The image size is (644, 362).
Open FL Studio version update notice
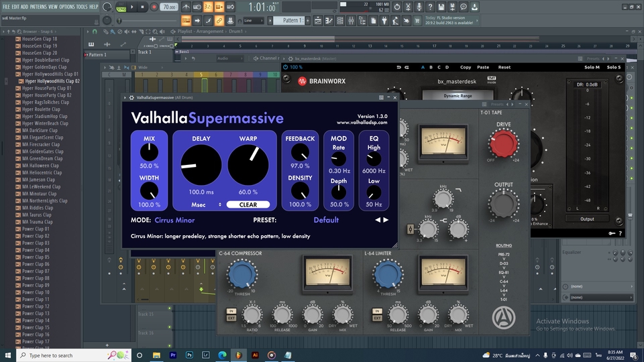(x=451, y=20)
